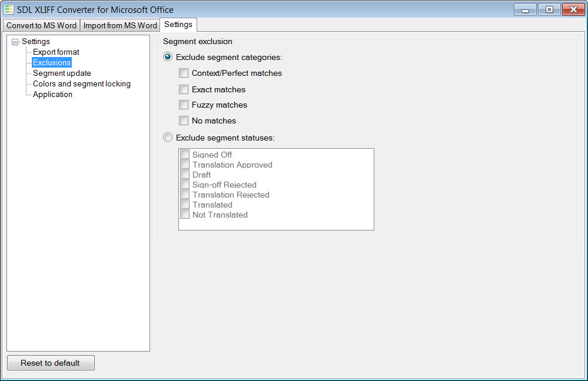This screenshot has width=588, height=381.
Task: Select Exclude segment statuses radio button
Action: coord(168,138)
